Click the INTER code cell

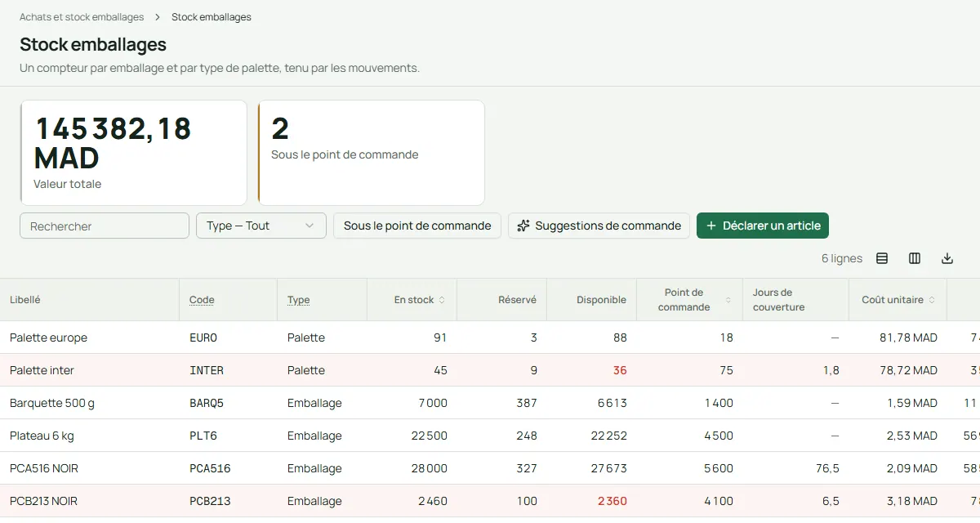pos(207,370)
